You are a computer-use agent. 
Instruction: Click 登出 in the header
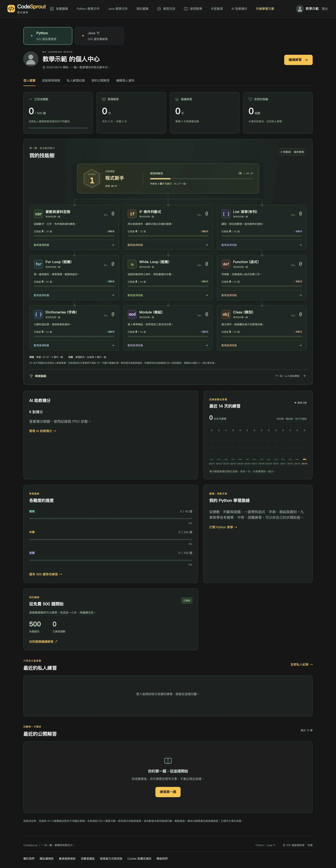325,9
